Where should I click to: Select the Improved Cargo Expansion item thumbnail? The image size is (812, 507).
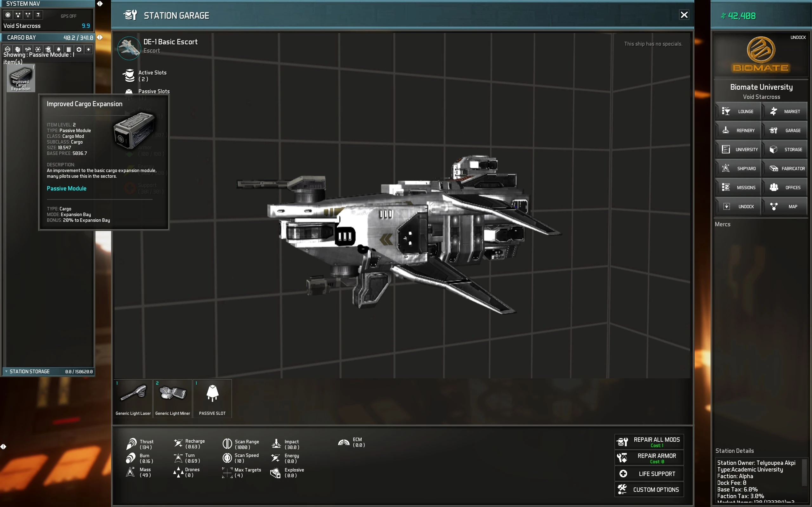click(21, 79)
